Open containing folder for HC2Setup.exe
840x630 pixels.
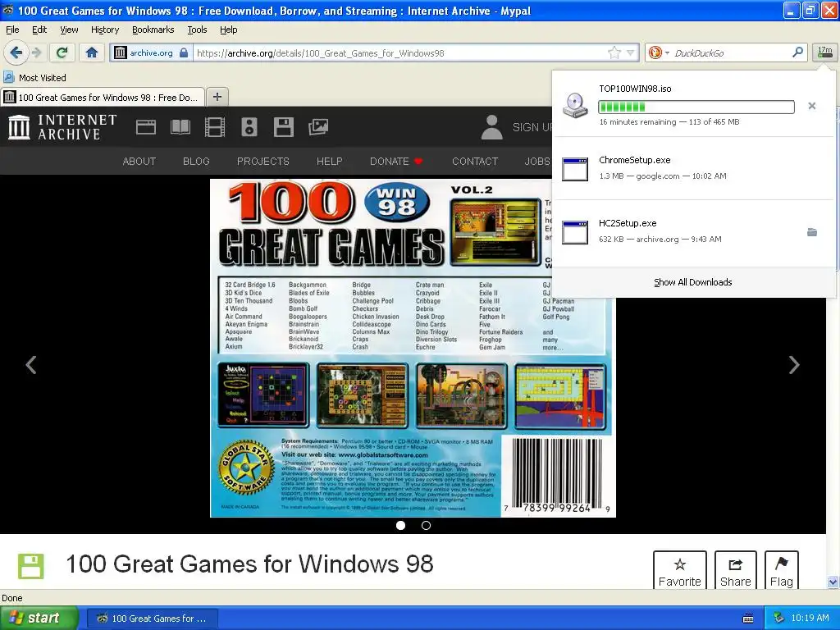pyautogui.click(x=812, y=232)
